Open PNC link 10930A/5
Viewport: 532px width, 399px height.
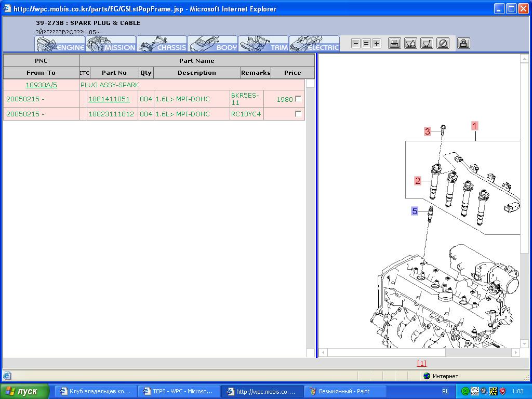click(41, 85)
